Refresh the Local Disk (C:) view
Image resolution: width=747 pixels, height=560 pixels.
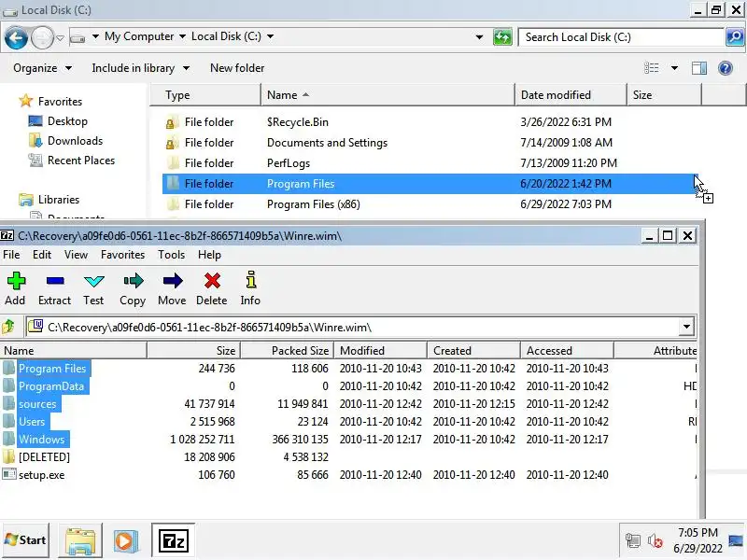tap(502, 37)
